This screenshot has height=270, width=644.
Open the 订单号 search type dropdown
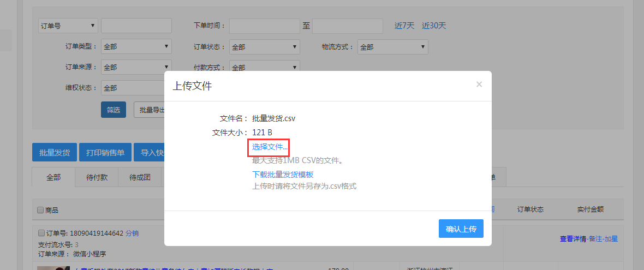point(68,26)
